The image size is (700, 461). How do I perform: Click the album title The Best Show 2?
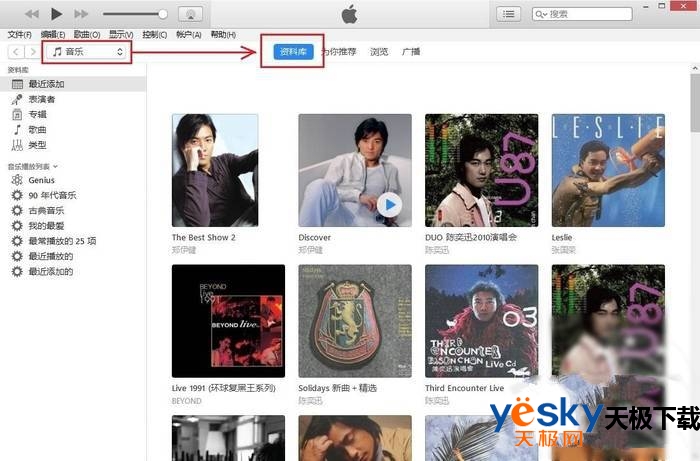point(204,237)
